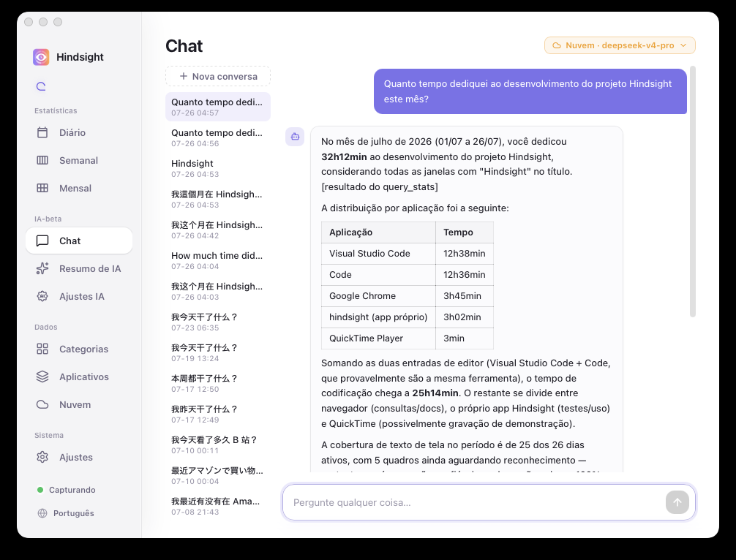Viewport: 736px width, 560px height.
Task: Click Google Chrome table cell
Action: click(378, 296)
